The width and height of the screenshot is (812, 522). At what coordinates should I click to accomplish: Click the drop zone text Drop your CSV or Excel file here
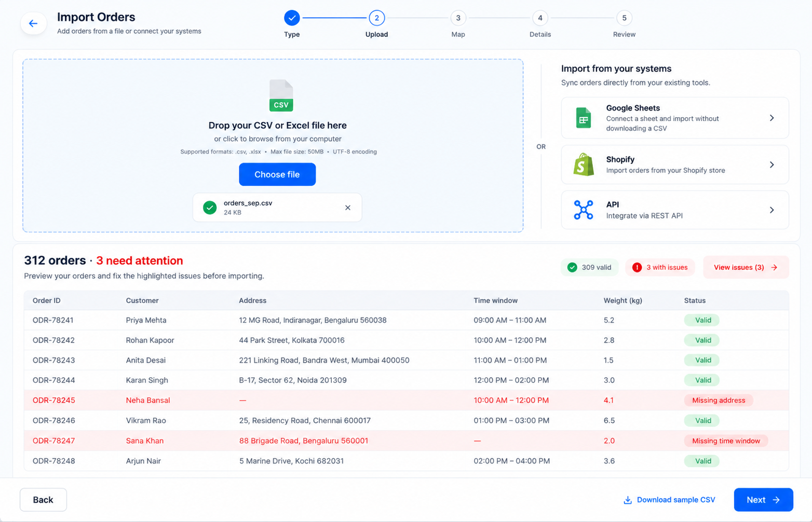278,125
